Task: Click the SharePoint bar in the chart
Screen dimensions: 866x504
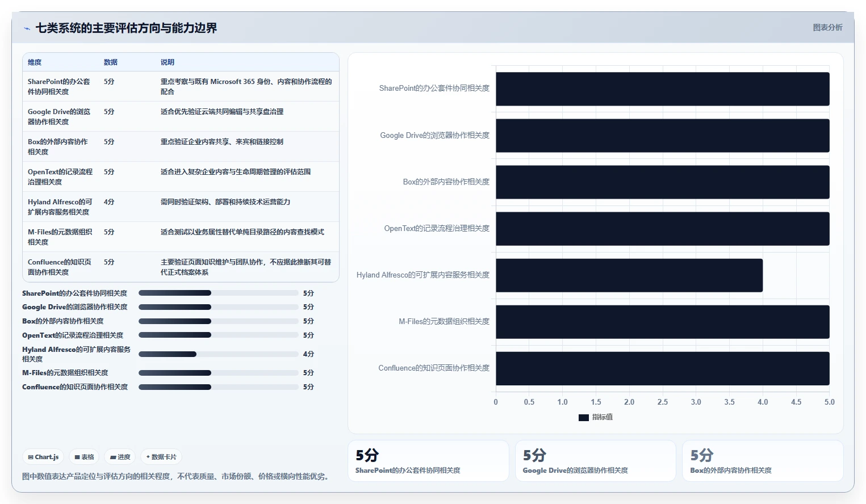Action: [x=663, y=89]
